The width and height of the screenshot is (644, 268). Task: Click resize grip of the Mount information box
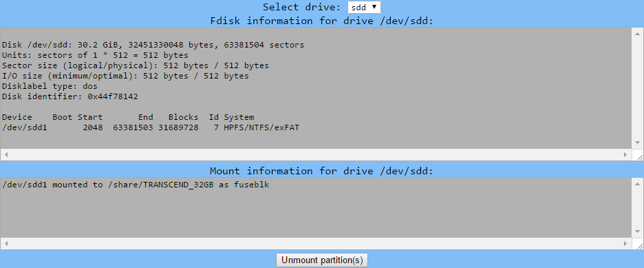639,245
